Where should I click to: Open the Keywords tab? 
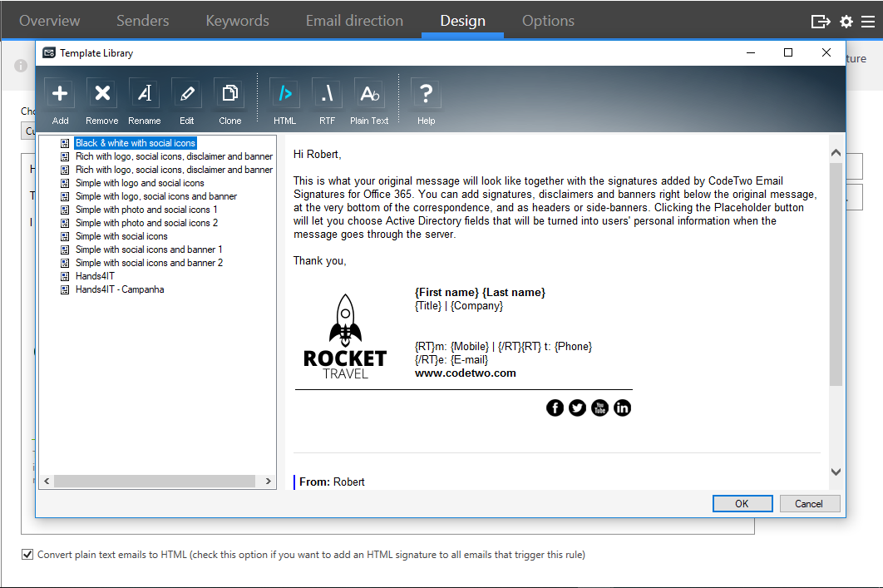pos(237,21)
